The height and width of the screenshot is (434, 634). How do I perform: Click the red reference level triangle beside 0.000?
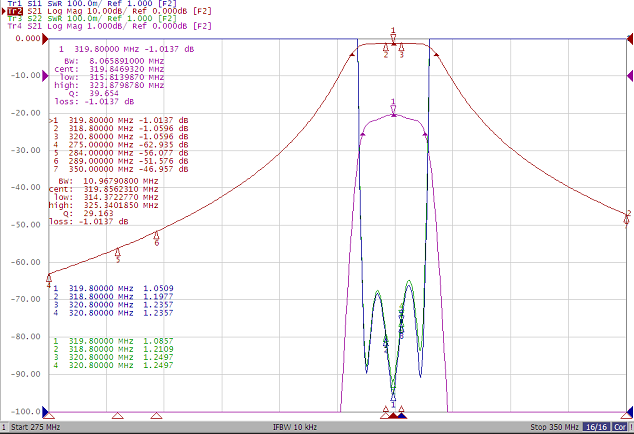(45, 38)
